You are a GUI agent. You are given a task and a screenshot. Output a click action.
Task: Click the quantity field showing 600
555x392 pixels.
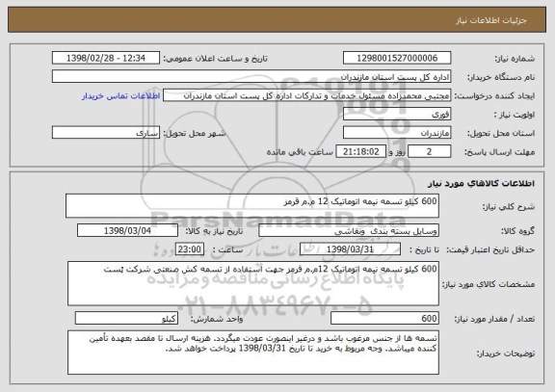(384, 319)
